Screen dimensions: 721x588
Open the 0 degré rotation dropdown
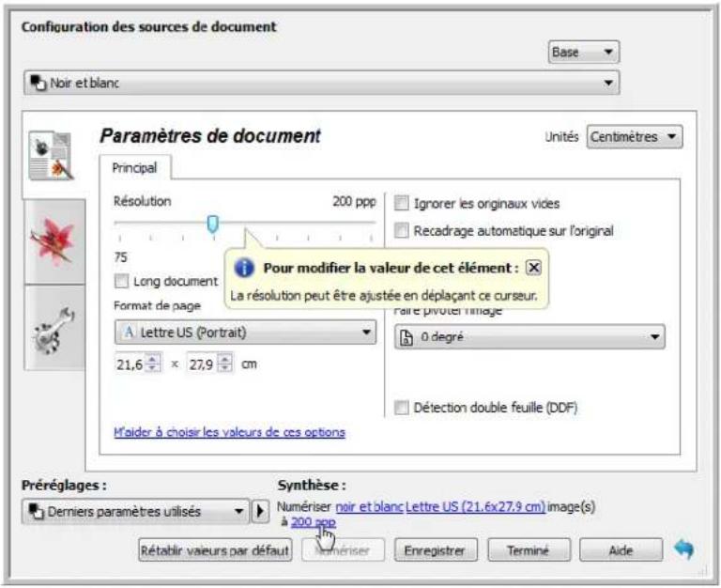[529, 337]
